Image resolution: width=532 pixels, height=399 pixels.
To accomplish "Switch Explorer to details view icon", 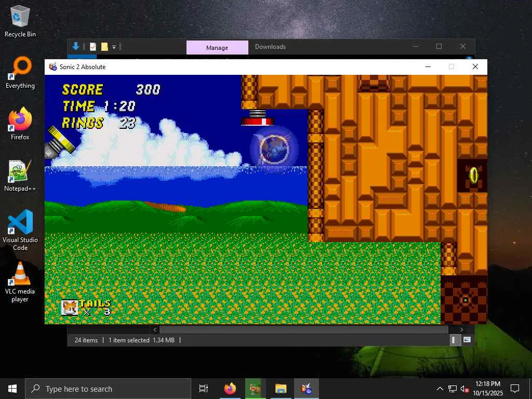I will [x=455, y=340].
